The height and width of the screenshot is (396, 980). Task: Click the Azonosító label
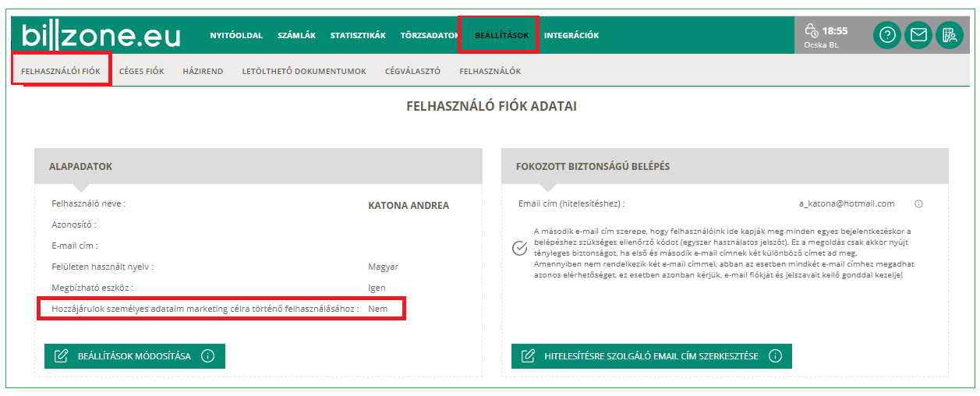[x=74, y=225]
